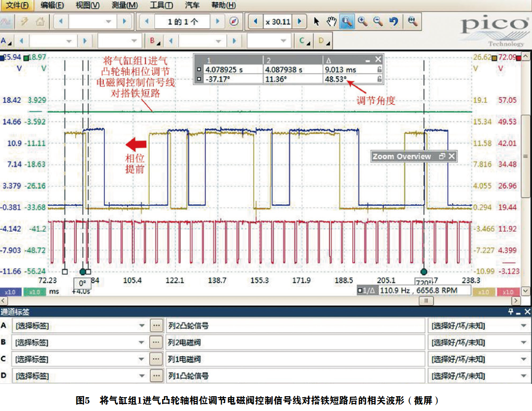Screen dimensions: 532x411
Task: Select the window zoom magnifier tool
Action: [x=347, y=21]
